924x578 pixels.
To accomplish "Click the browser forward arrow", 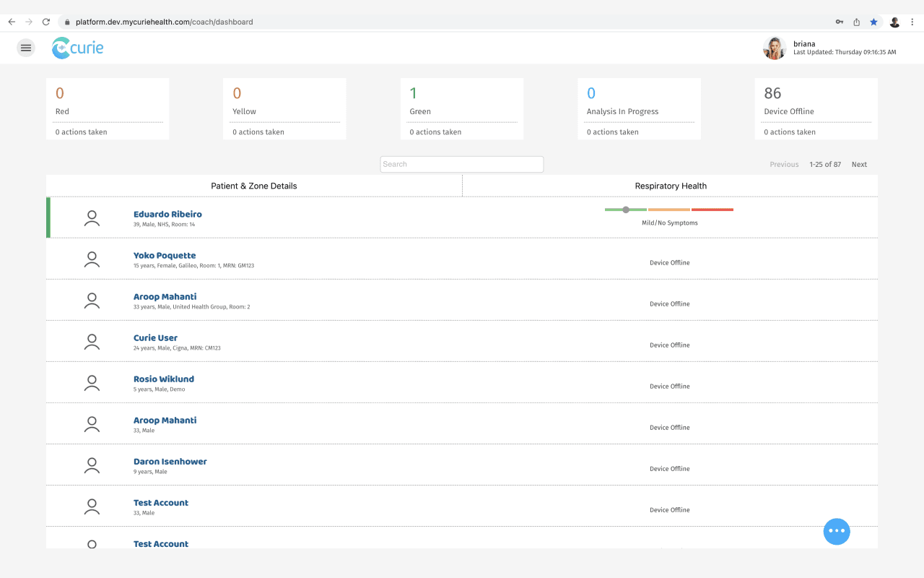I will [x=29, y=22].
